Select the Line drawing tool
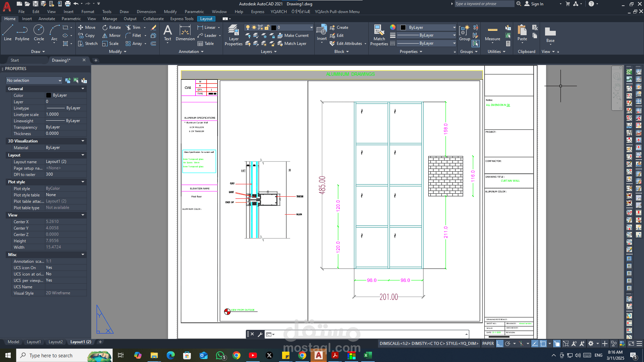 click(x=8, y=33)
